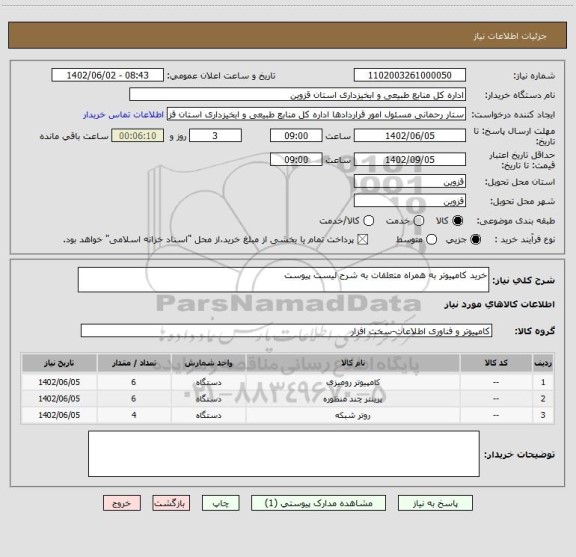
Task: Click the خروج exit button
Action: pyautogui.click(x=122, y=503)
